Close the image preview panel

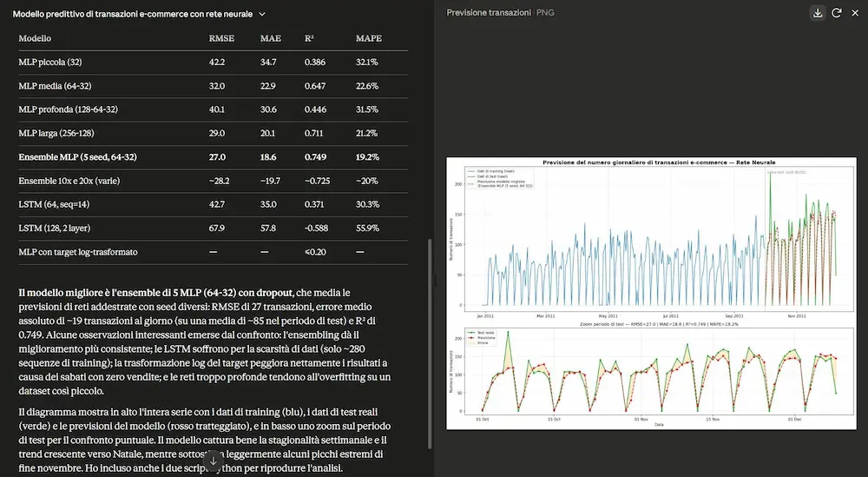click(855, 13)
